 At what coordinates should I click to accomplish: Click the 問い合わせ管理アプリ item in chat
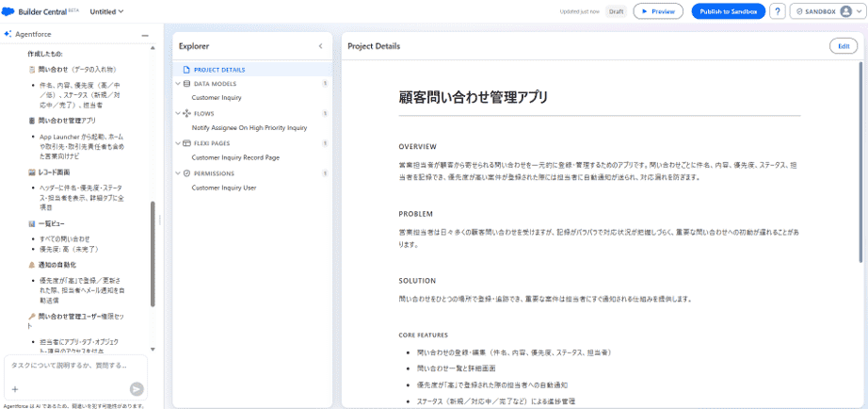point(69,121)
